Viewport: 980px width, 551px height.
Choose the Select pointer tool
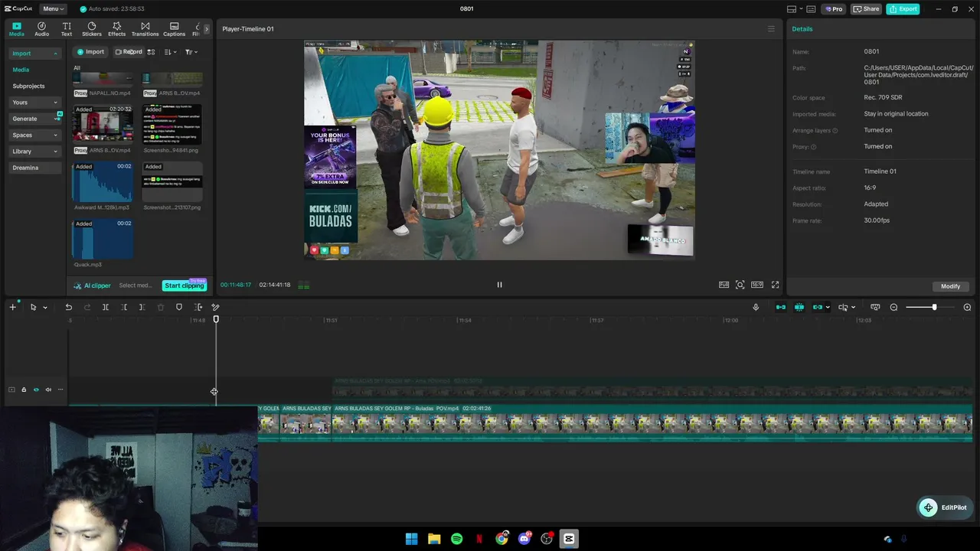click(33, 307)
